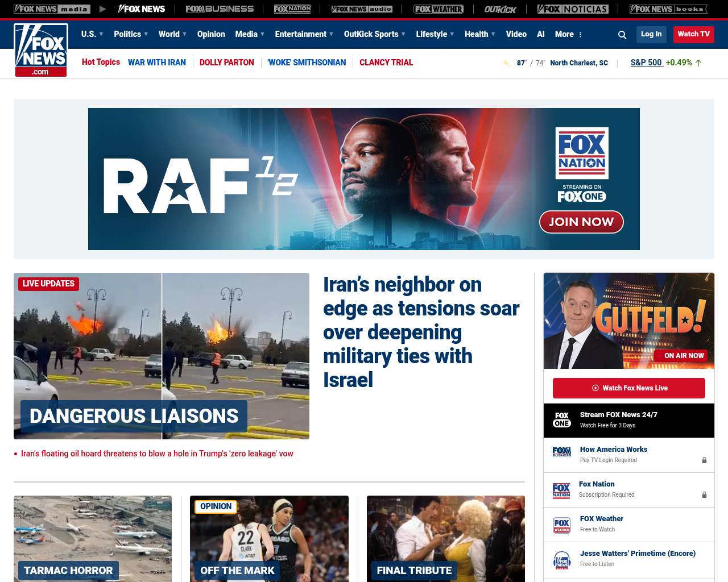Open the Stream FOX News 24/7 link
The width and height of the screenshot is (728, 582).
pyautogui.click(x=619, y=415)
